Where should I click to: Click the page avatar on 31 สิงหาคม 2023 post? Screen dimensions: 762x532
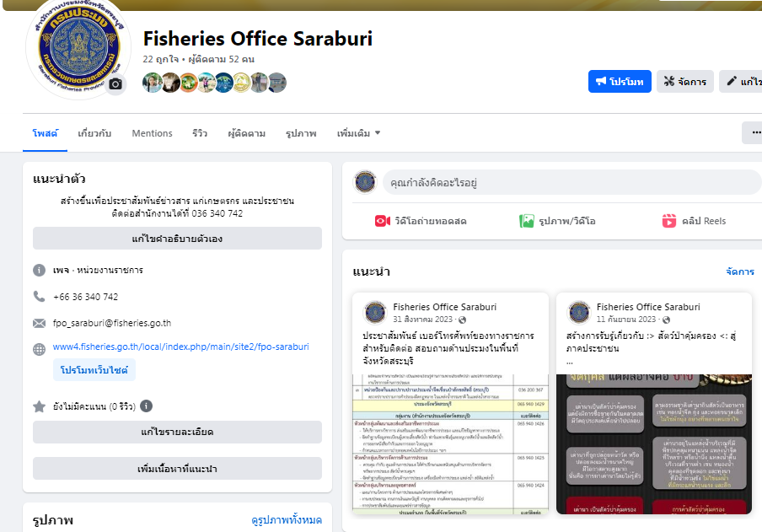pyautogui.click(x=376, y=313)
